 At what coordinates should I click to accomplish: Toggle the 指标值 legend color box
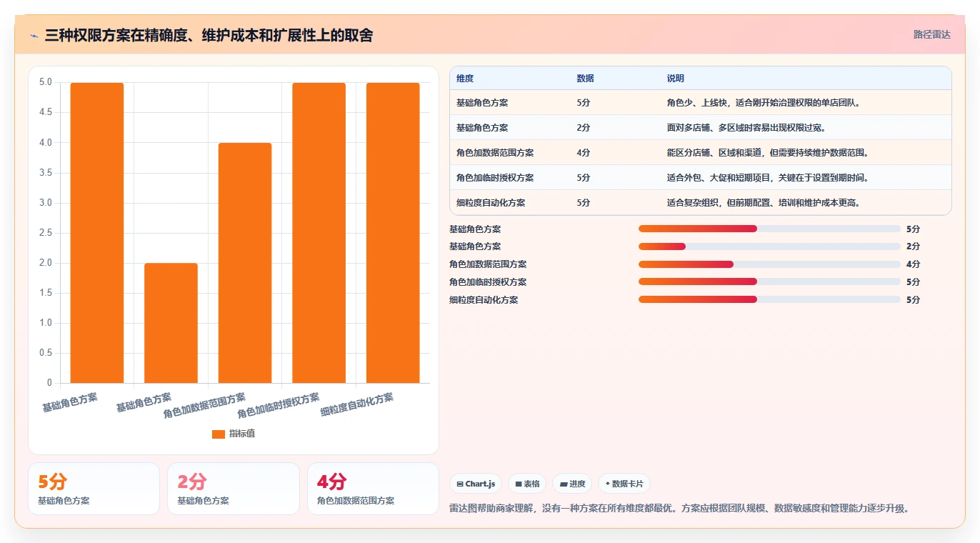(x=219, y=434)
